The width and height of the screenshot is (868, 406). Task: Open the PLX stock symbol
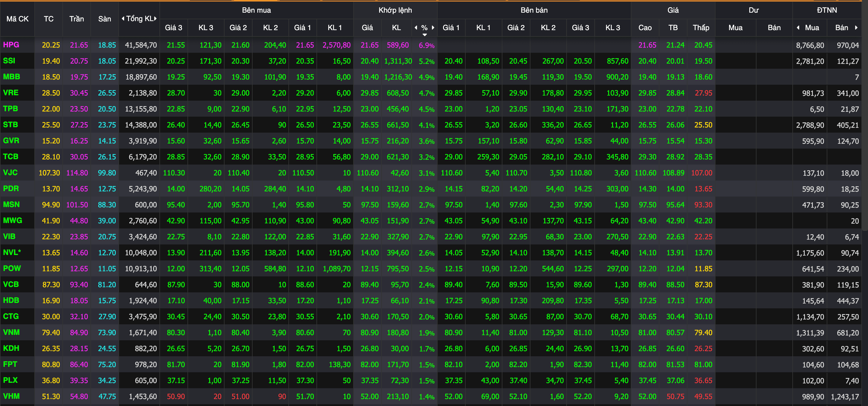pos(11,380)
